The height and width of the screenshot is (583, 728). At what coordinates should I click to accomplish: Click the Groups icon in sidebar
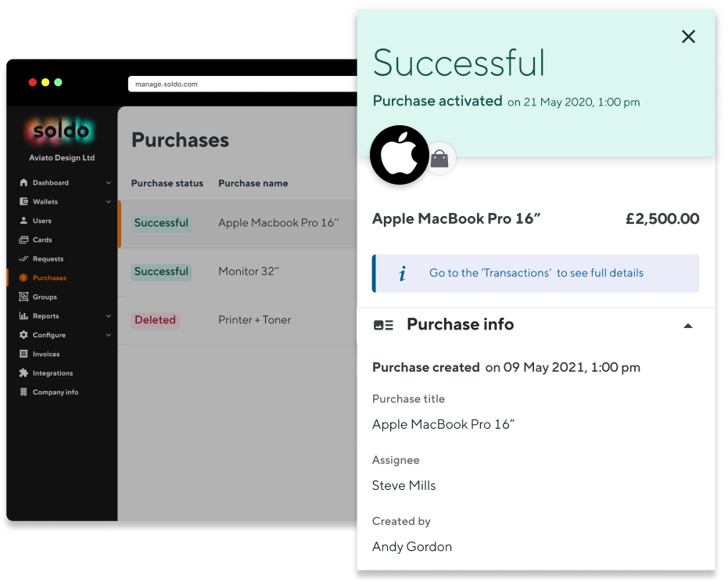coord(23,297)
